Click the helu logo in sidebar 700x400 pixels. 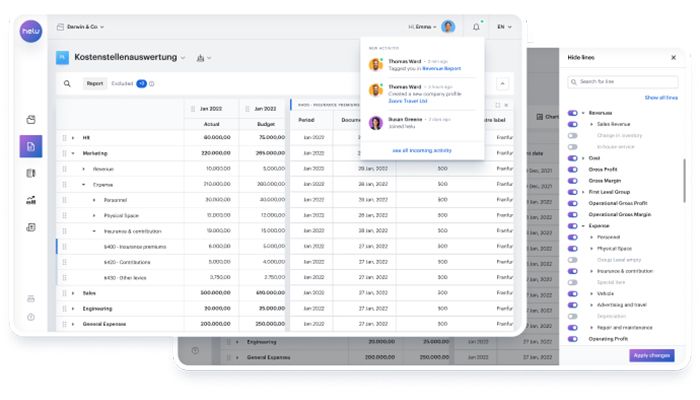pos(31,31)
